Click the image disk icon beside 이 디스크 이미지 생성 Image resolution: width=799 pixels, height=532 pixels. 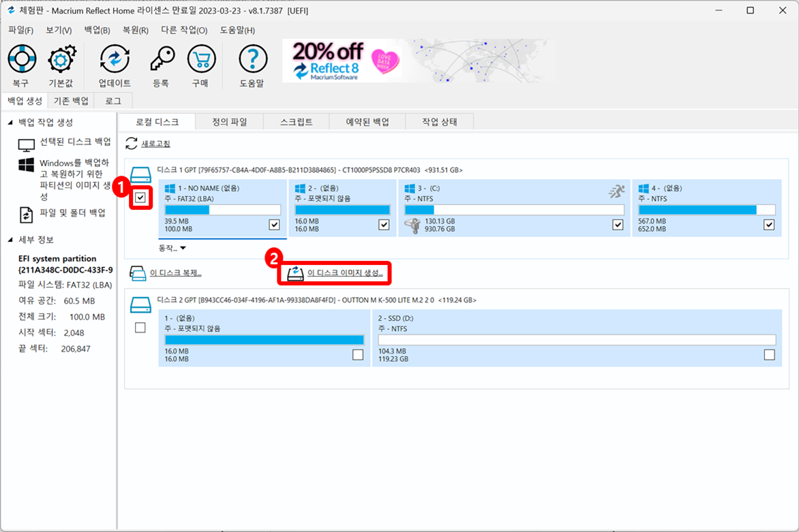(x=296, y=273)
